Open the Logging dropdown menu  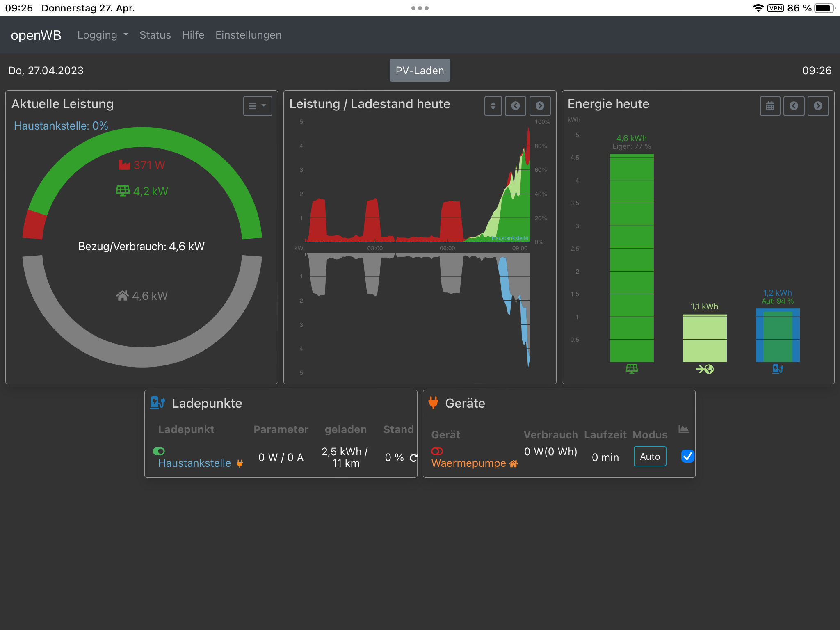[x=103, y=35]
